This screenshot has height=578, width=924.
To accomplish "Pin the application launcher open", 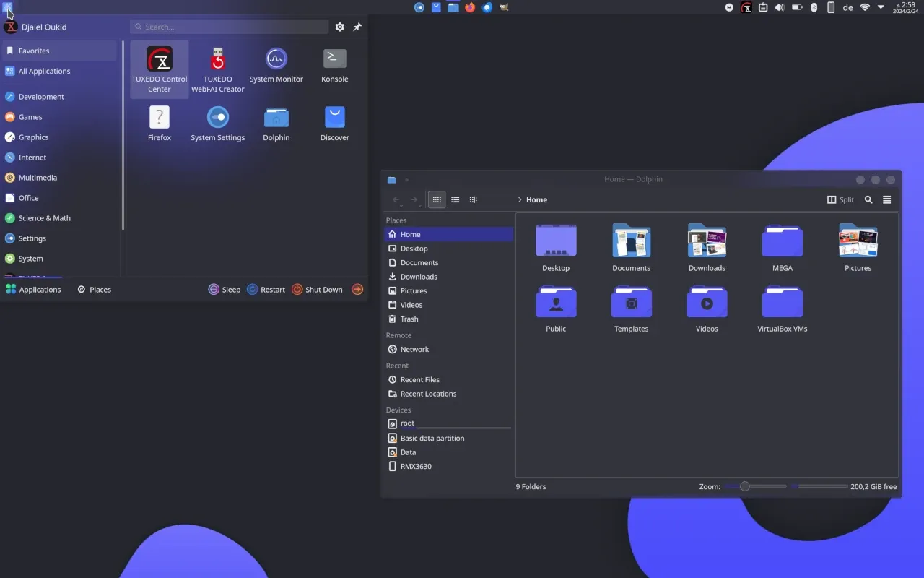I will click(x=357, y=27).
